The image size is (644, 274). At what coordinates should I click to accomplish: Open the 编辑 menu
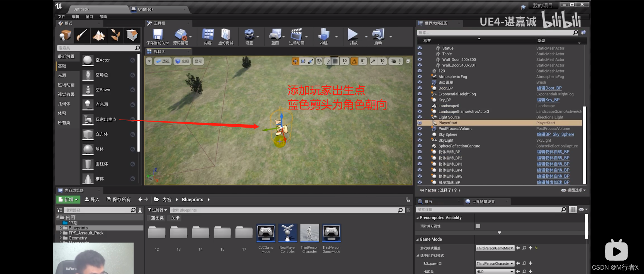75,17
